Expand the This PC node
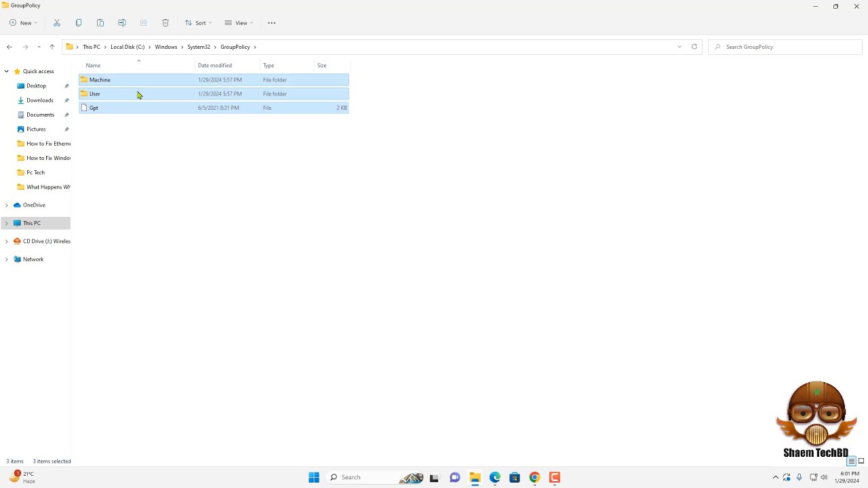This screenshot has height=488, width=868. coord(7,223)
